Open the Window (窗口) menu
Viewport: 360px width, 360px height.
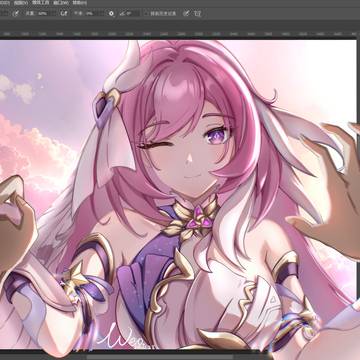(x=61, y=3)
